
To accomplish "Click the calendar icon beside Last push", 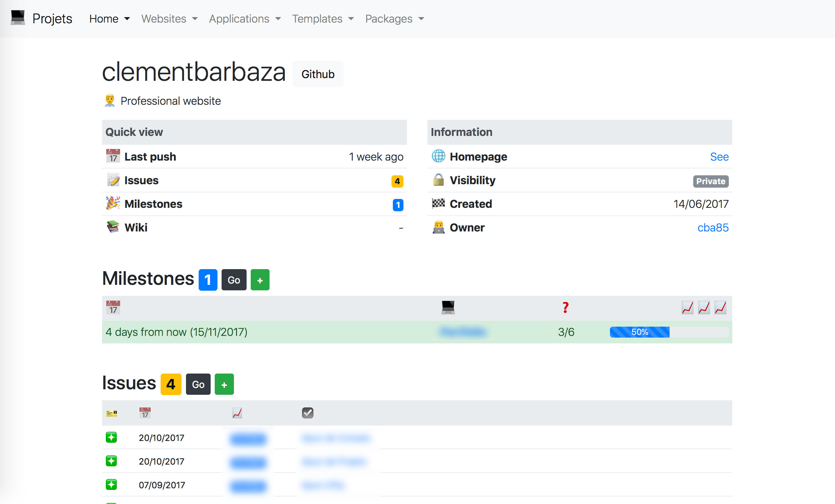I will [x=113, y=156].
